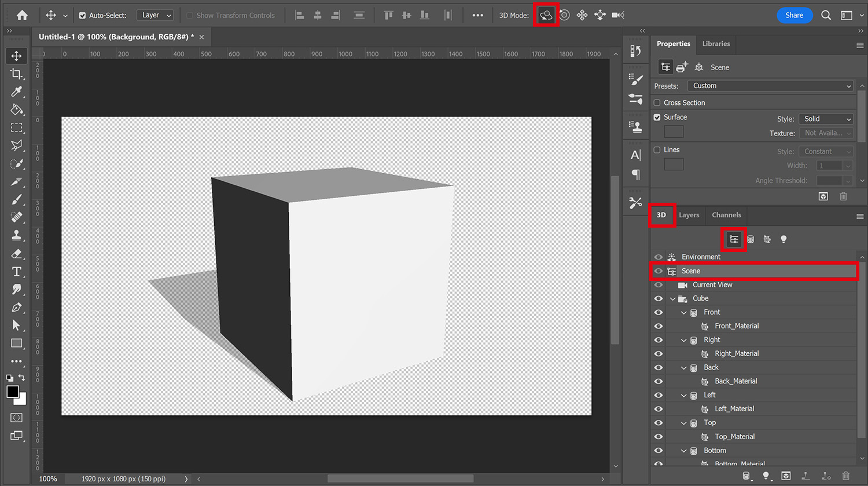
Task: Open the foreground color swatch
Action: click(x=13, y=389)
